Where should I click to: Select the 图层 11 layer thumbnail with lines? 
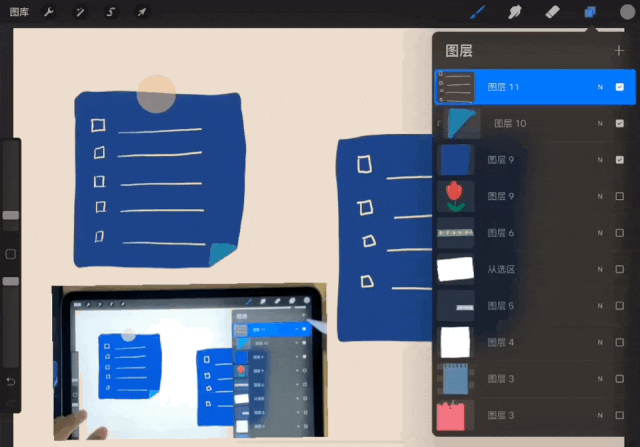[x=456, y=87]
